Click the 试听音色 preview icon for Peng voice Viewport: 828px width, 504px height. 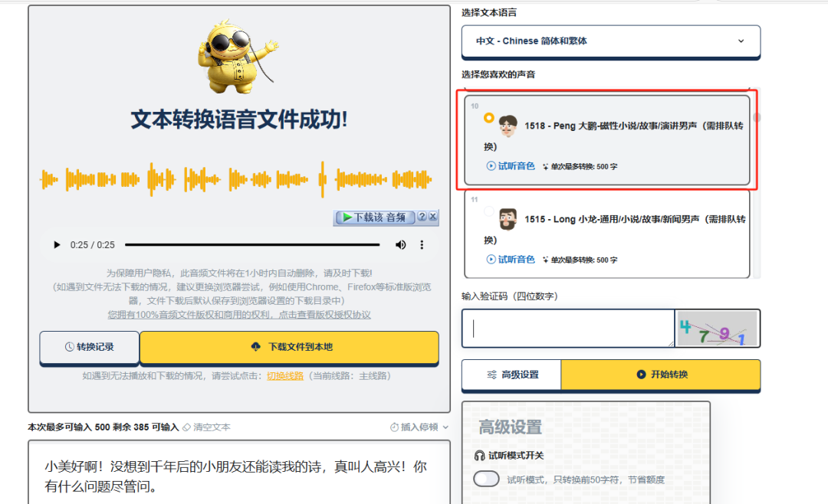[491, 165]
